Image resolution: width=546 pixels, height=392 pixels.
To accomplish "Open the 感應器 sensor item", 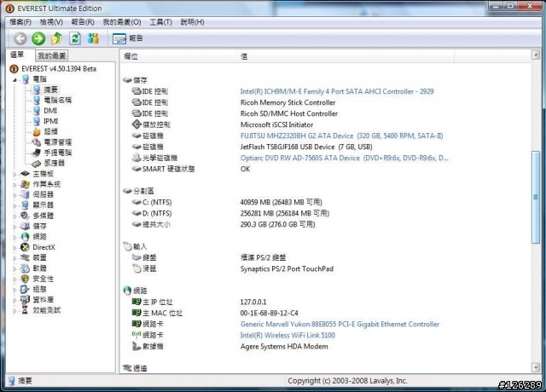I will tap(55, 163).
